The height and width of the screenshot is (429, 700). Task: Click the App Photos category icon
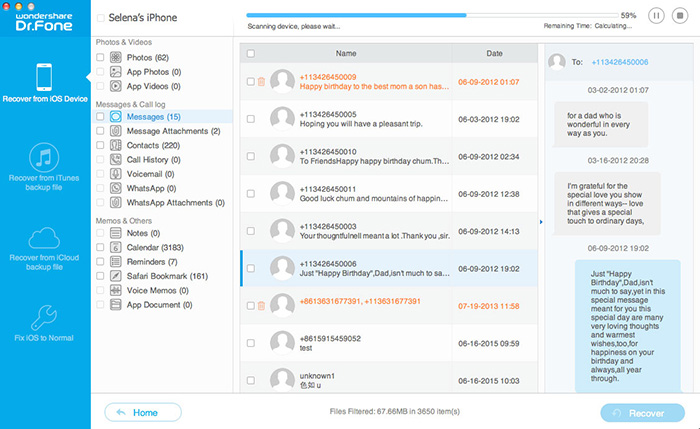pos(116,71)
